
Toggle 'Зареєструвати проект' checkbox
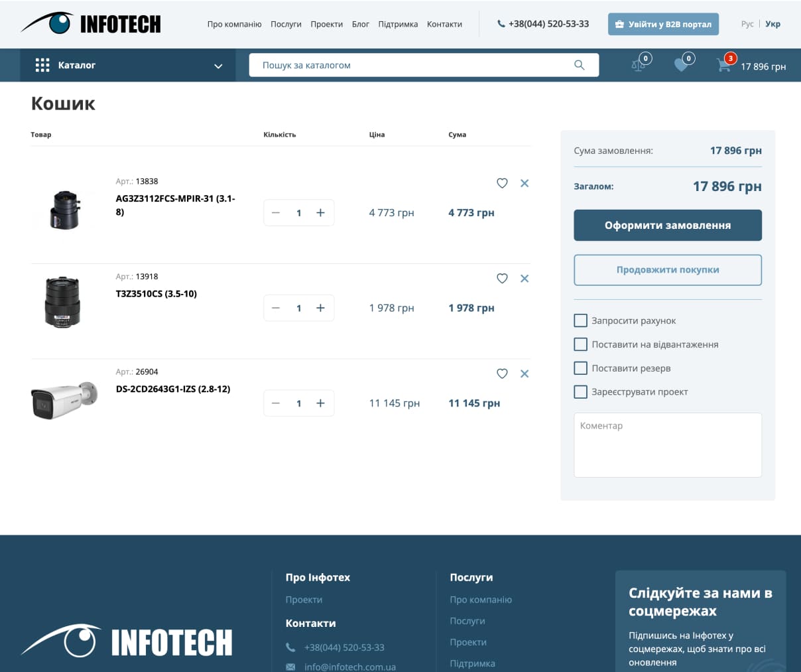click(x=580, y=392)
